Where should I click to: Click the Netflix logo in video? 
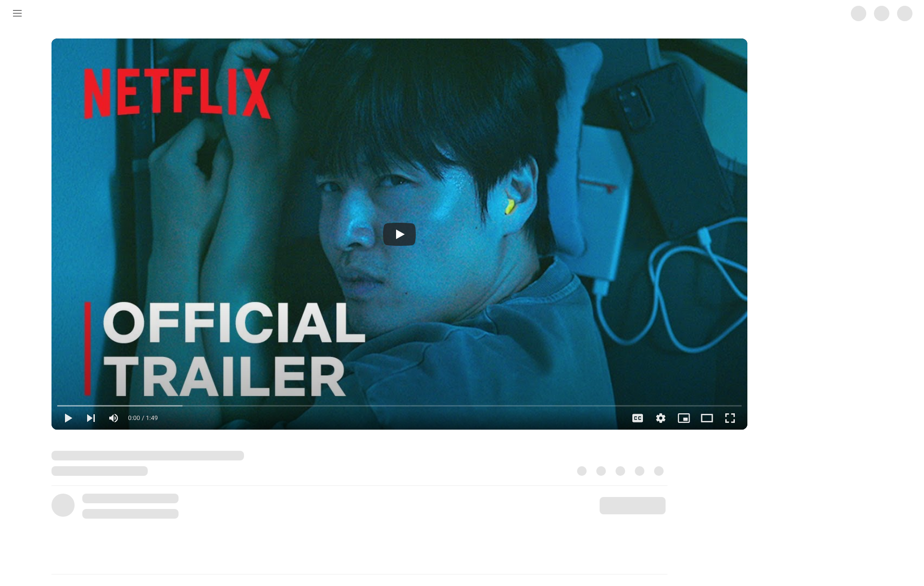pyautogui.click(x=177, y=93)
